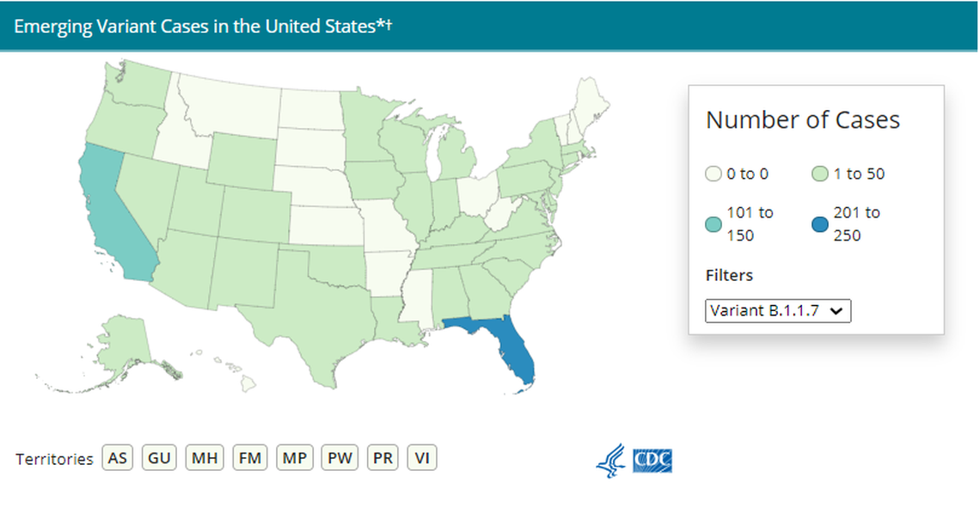Select the "0 to 0" legend swatch

(712, 174)
